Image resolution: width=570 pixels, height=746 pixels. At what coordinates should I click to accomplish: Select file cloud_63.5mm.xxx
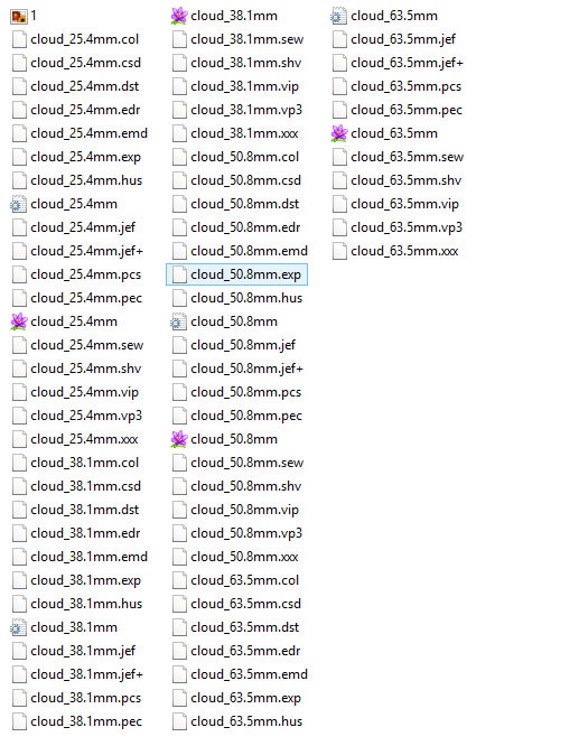[x=395, y=251]
